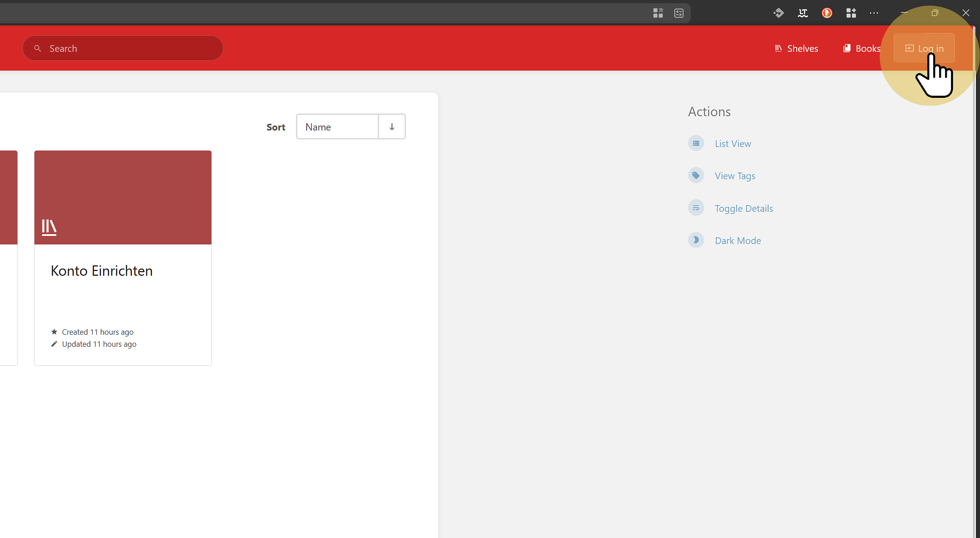980x538 pixels.
Task: Go to Books in the header
Action: tap(862, 48)
